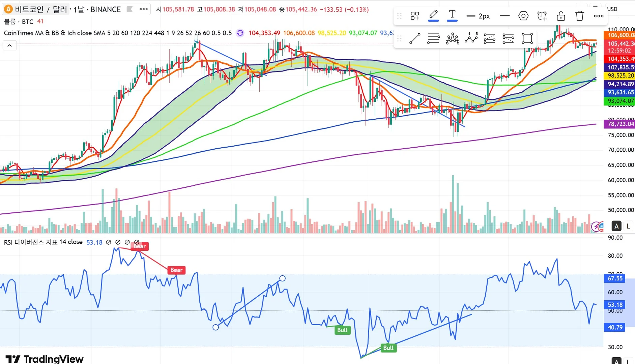
Task: Toggle auto scale A on price axis
Action: tap(617, 226)
